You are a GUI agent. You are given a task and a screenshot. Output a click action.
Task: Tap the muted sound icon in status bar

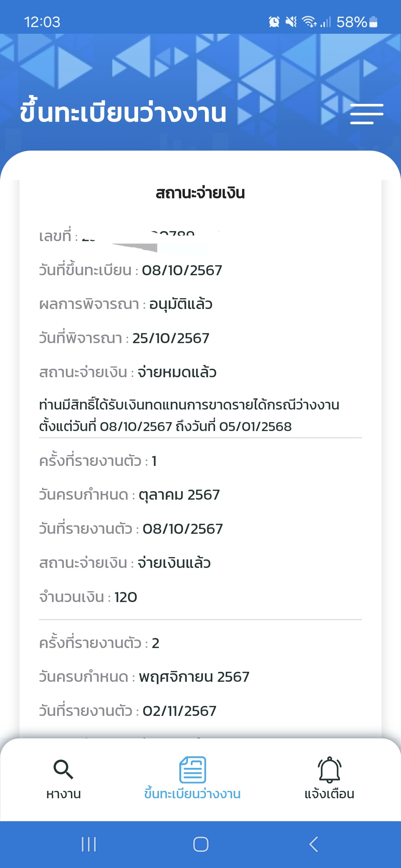coord(291,22)
